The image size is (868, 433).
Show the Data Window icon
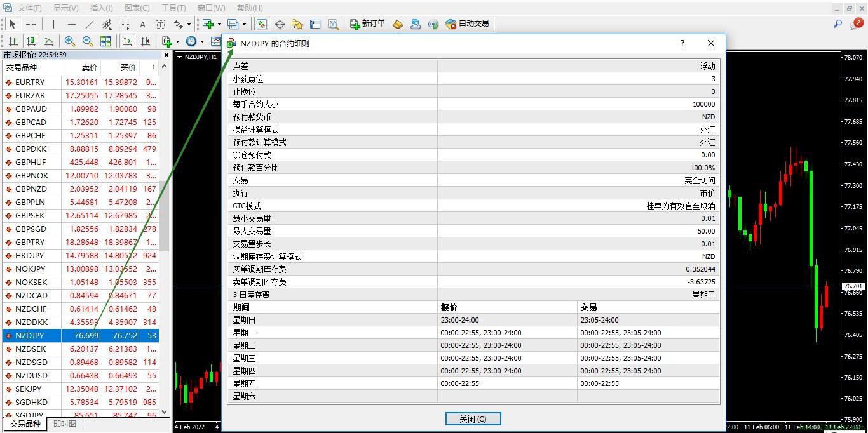tap(279, 24)
